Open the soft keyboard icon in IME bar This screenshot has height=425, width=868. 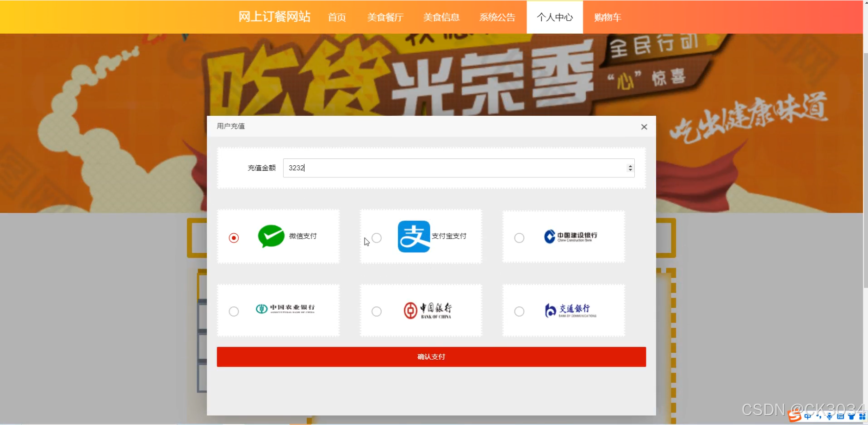pos(841,416)
